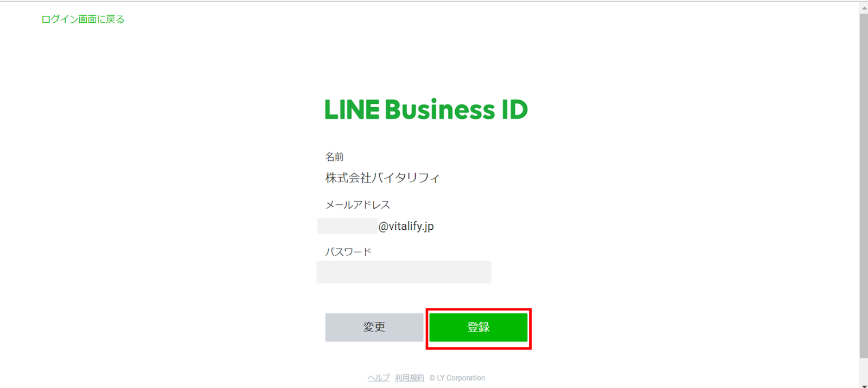Screen dimensions: 868x388
Task: Click the メールアドレス label
Action: point(358,205)
